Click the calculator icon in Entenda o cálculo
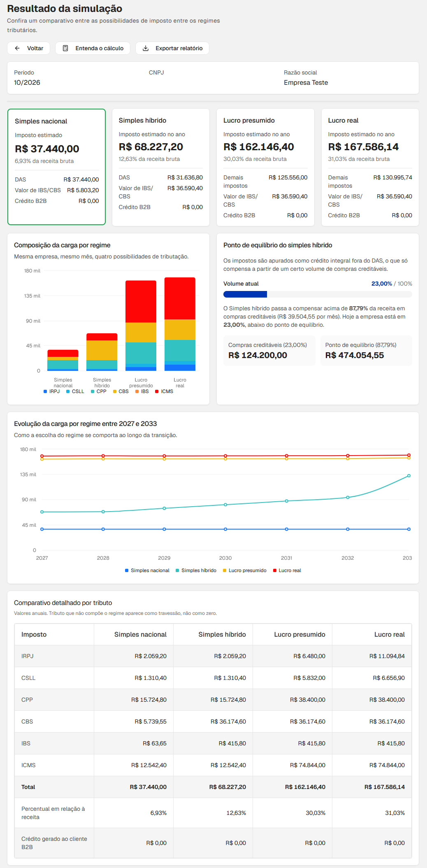Viewport: 427px width, 868px height. [65, 48]
